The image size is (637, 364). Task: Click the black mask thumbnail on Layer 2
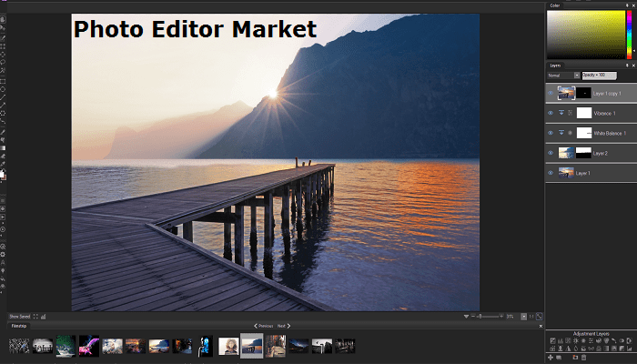pos(583,152)
